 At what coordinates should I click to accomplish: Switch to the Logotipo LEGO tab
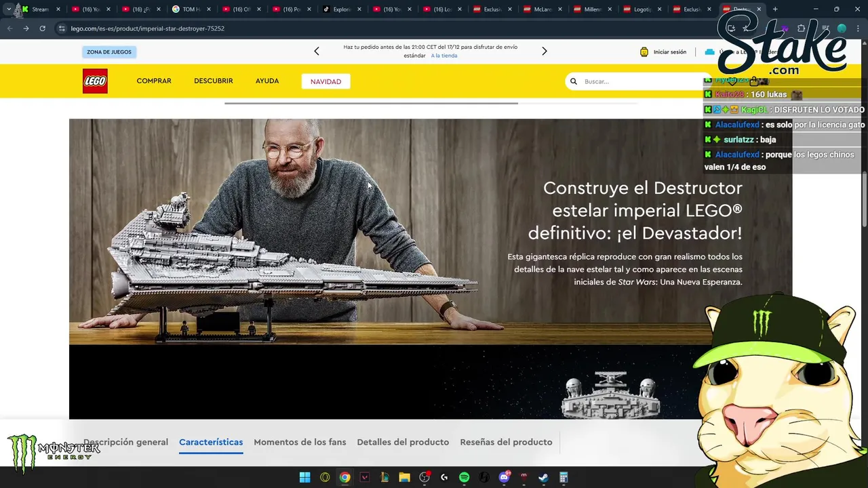(643, 9)
